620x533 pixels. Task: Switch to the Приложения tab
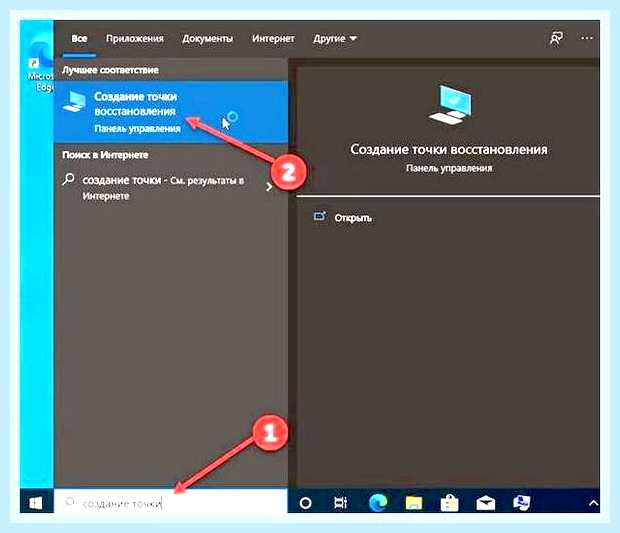pyautogui.click(x=135, y=39)
